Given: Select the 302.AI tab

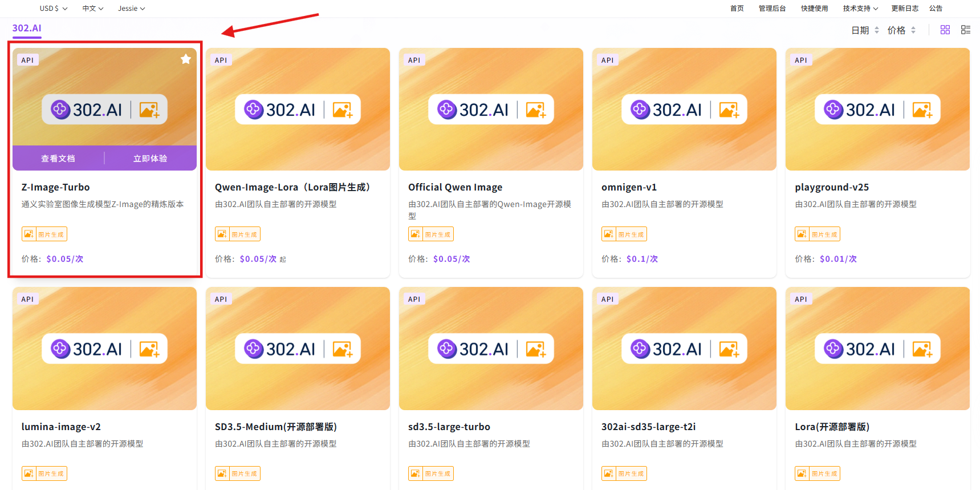Looking at the screenshot, I should tap(27, 29).
